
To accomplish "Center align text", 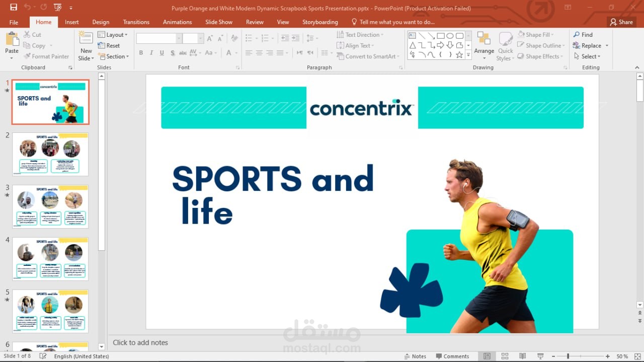I will [x=259, y=53].
